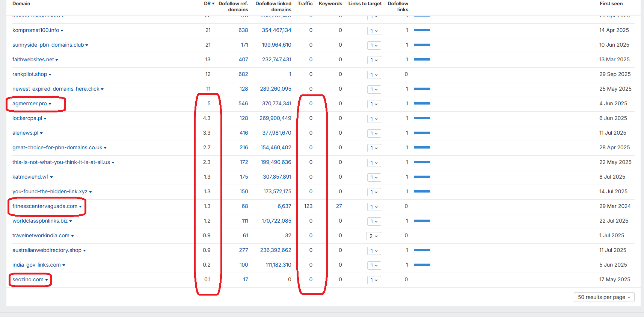This screenshot has height=317, width=644.
Task: Open the sunnyside-pbn-domains.club domain link
Action: click(x=48, y=45)
